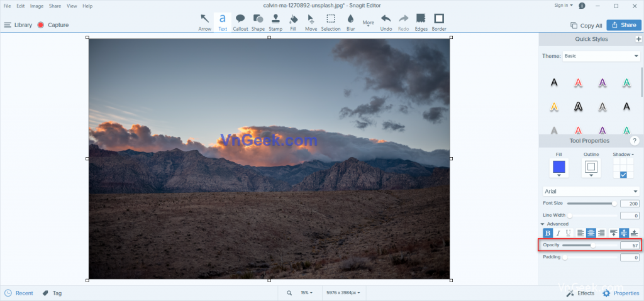
Task: Open the Edges effect
Action: 421,22
